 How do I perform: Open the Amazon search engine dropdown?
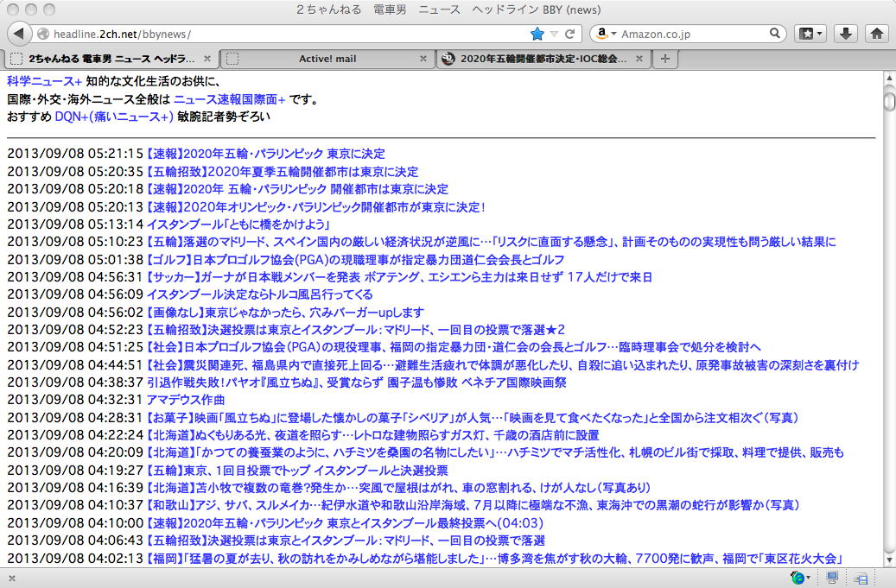click(613, 35)
